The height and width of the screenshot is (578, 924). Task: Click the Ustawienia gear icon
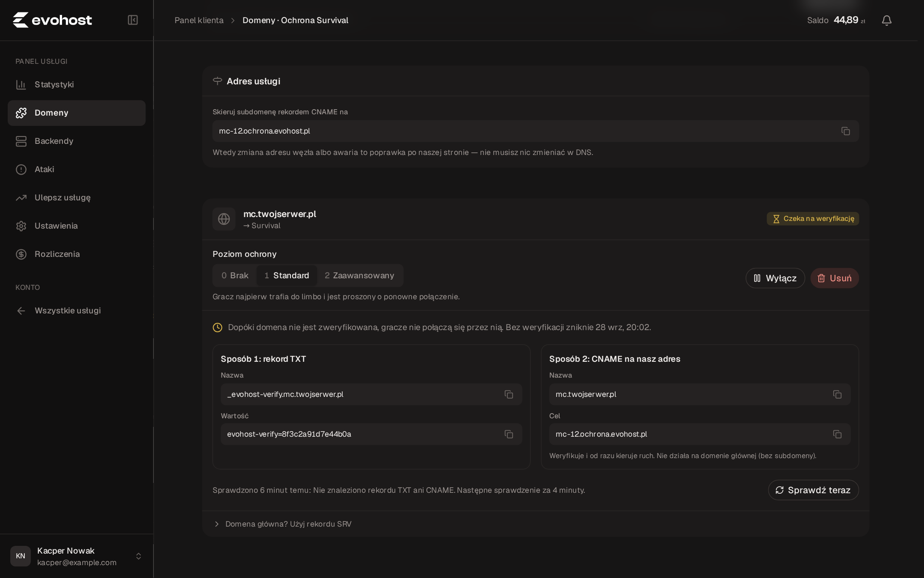(21, 226)
